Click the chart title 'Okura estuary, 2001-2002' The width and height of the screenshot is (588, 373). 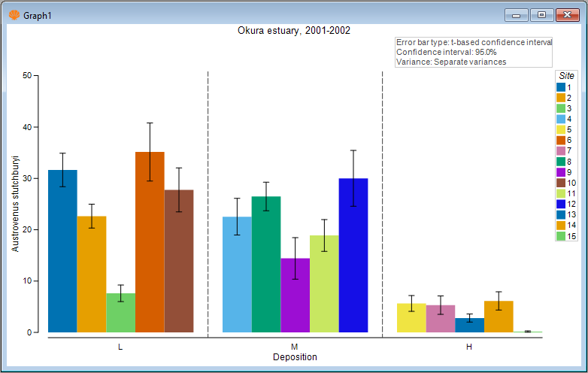[x=294, y=30]
